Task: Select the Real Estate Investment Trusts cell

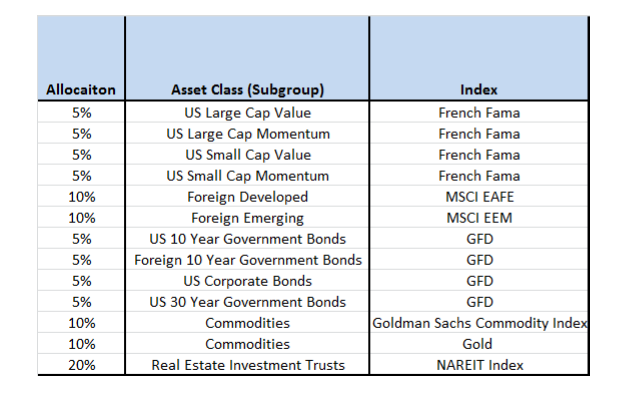Action: click(x=248, y=365)
